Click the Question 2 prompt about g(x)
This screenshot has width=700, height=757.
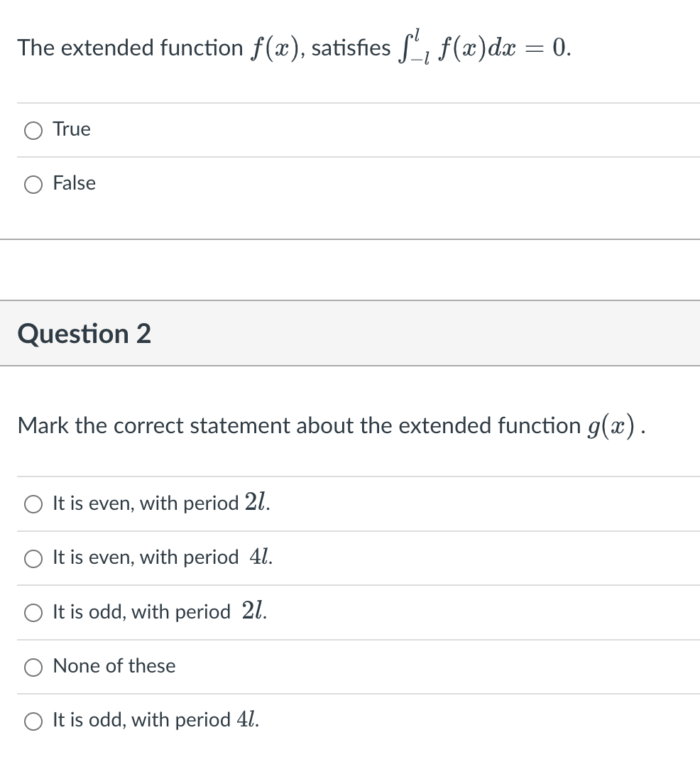tap(334, 425)
